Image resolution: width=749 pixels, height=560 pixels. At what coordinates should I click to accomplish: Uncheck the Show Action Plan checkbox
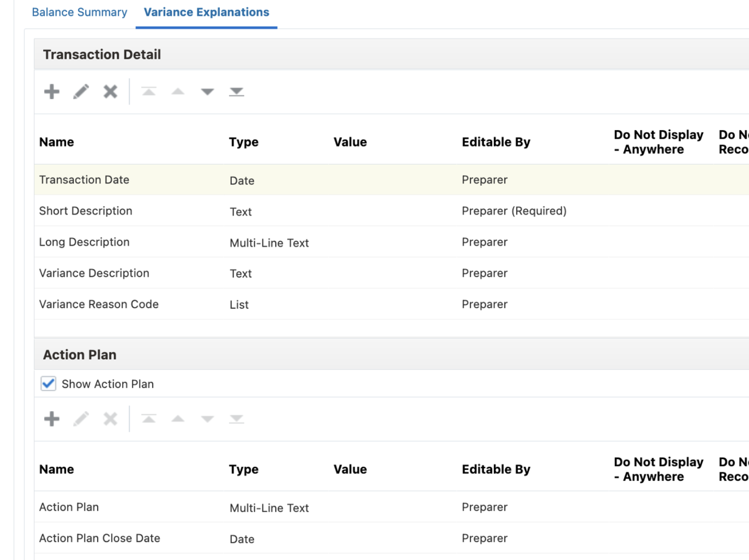tap(48, 384)
